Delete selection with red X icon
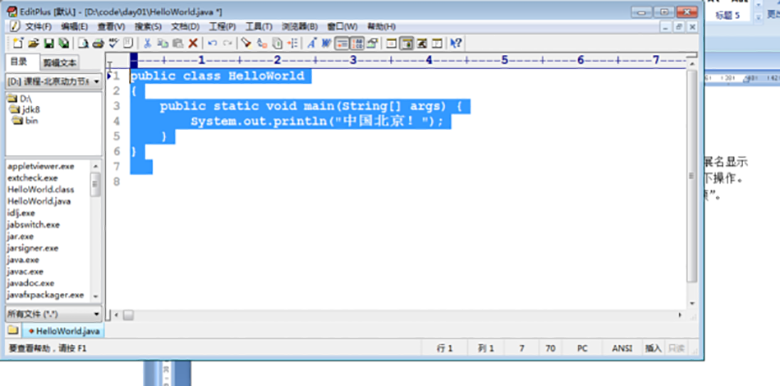Screen dimensions: 780x386 (x=194, y=43)
